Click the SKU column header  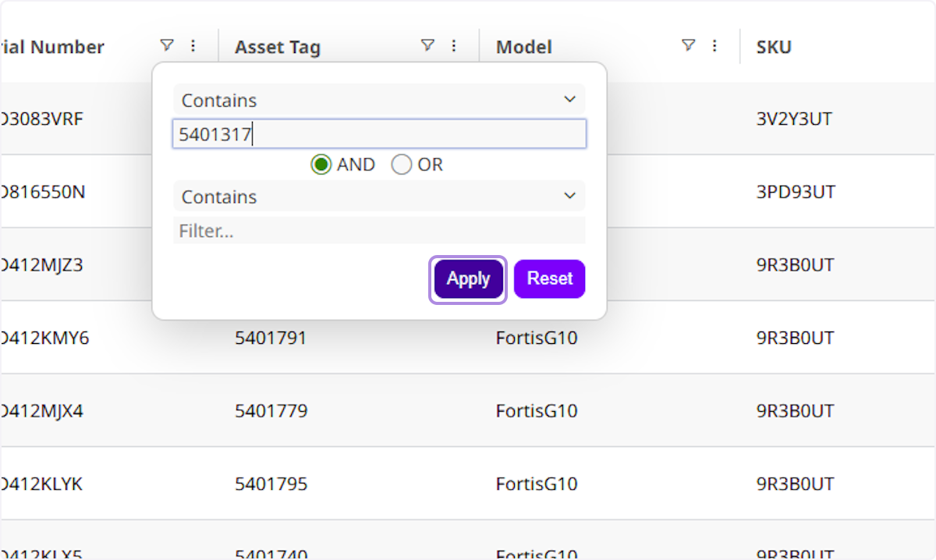(x=774, y=47)
